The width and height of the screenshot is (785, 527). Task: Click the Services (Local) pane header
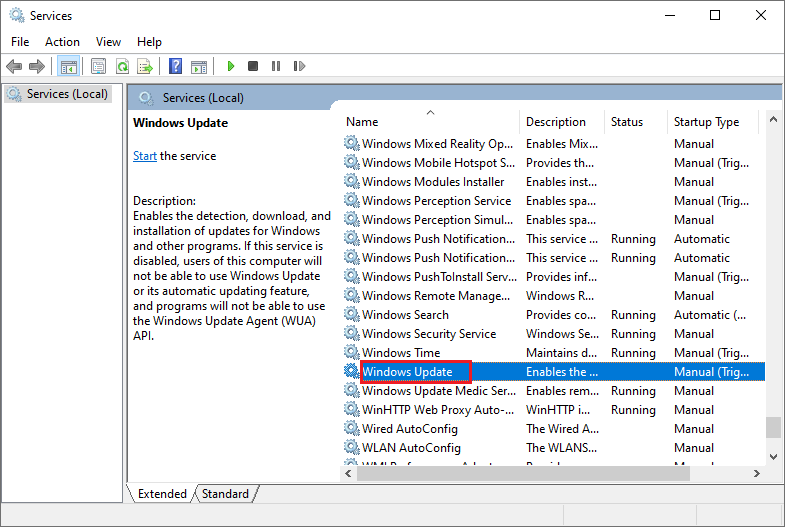(203, 98)
